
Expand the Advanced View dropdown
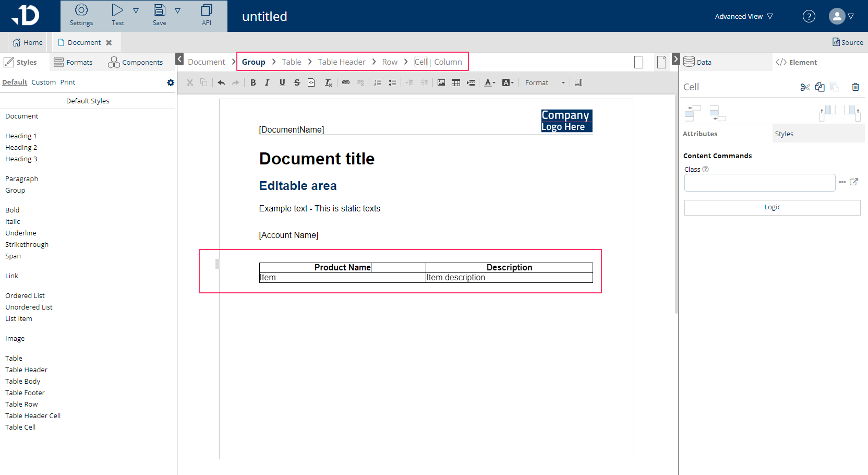point(743,16)
